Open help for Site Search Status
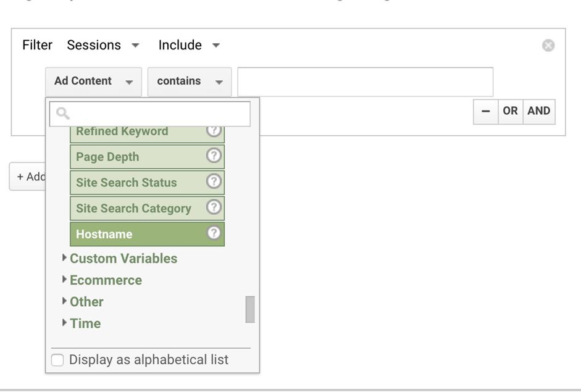 [214, 182]
